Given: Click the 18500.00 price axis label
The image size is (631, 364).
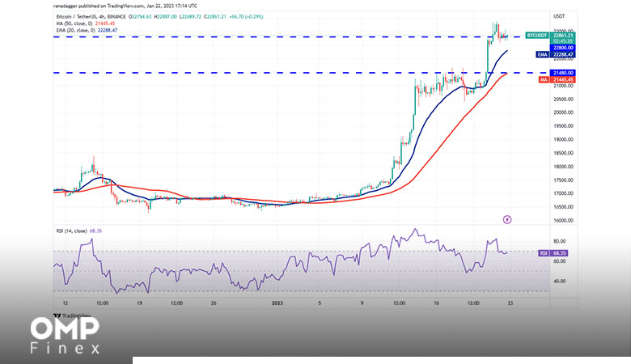Looking at the screenshot, I should [563, 153].
